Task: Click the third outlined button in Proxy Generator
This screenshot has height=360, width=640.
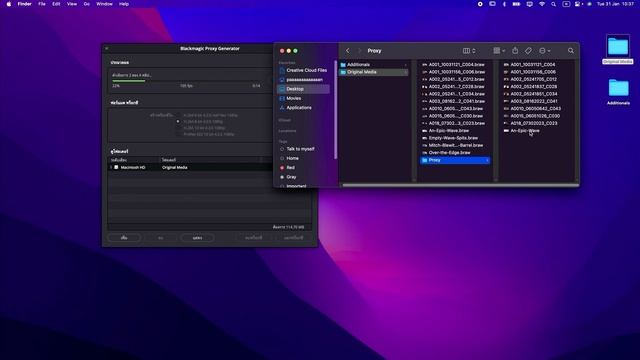Action: click(x=197, y=238)
